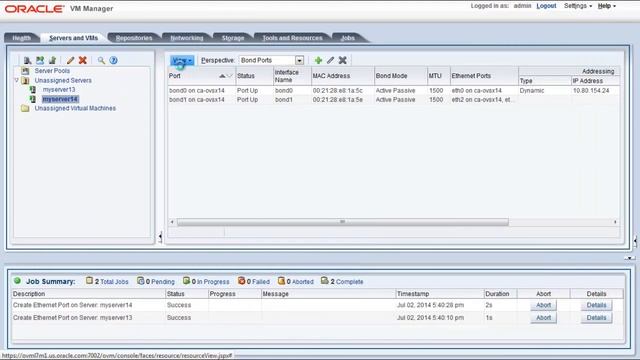Select the 'bond0 on ca-ovsx14' row

(393, 91)
